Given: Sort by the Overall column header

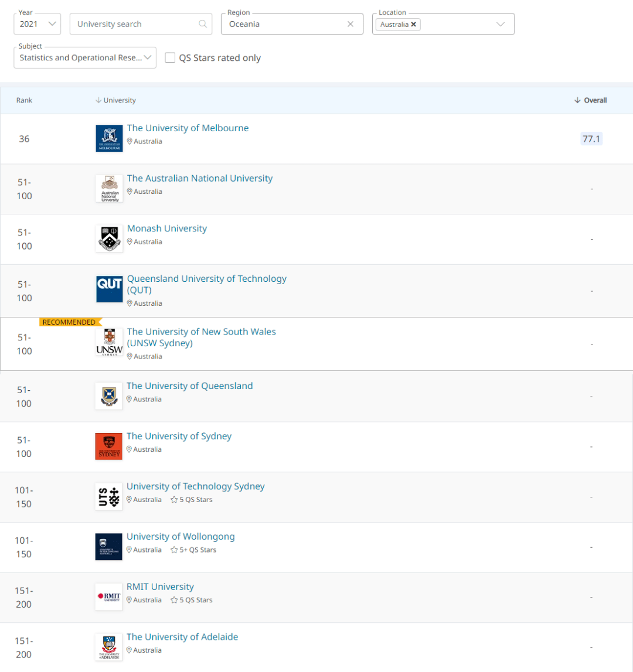Looking at the screenshot, I should 591,100.
